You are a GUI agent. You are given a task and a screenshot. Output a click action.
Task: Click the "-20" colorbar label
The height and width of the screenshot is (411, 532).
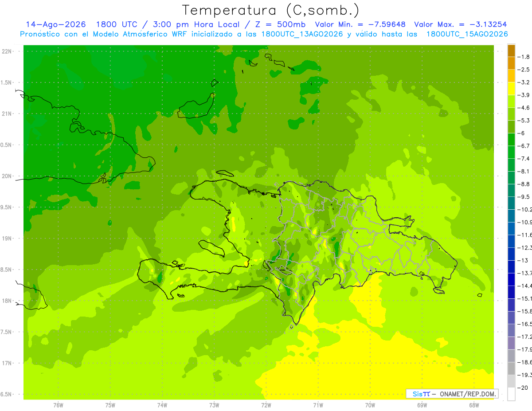pos(522,388)
